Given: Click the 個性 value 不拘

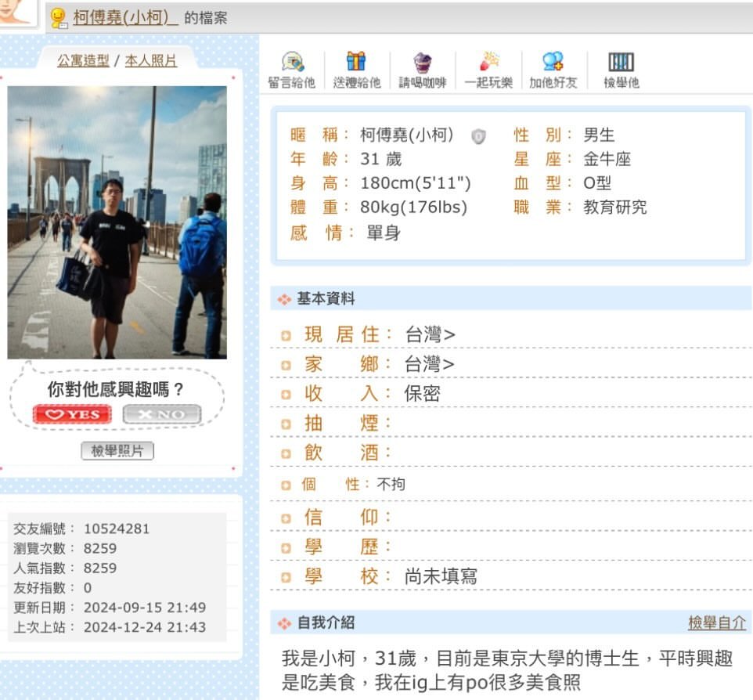Looking at the screenshot, I should 391,484.
